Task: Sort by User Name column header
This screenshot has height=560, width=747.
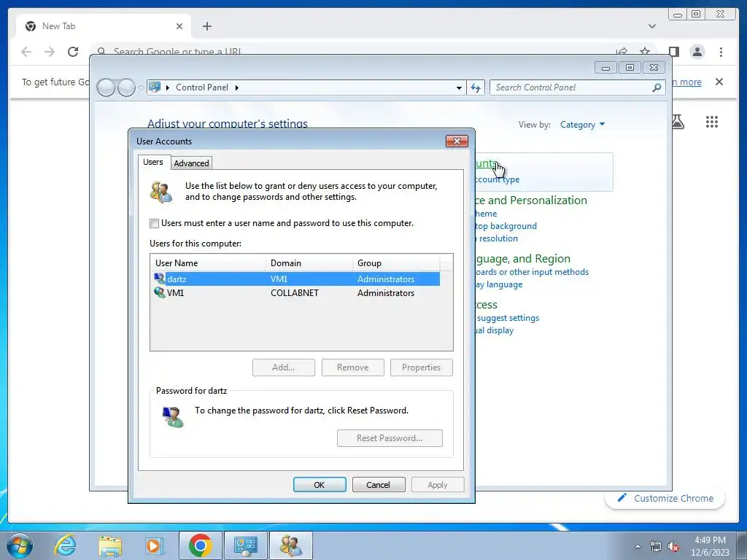Action: click(x=208, y=262)
